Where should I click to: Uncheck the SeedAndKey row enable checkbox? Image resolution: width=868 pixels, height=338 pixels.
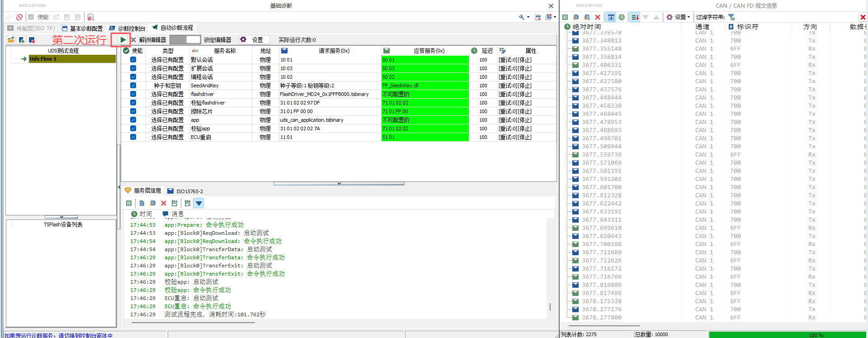pyautogui.click(x=133, y=86)
